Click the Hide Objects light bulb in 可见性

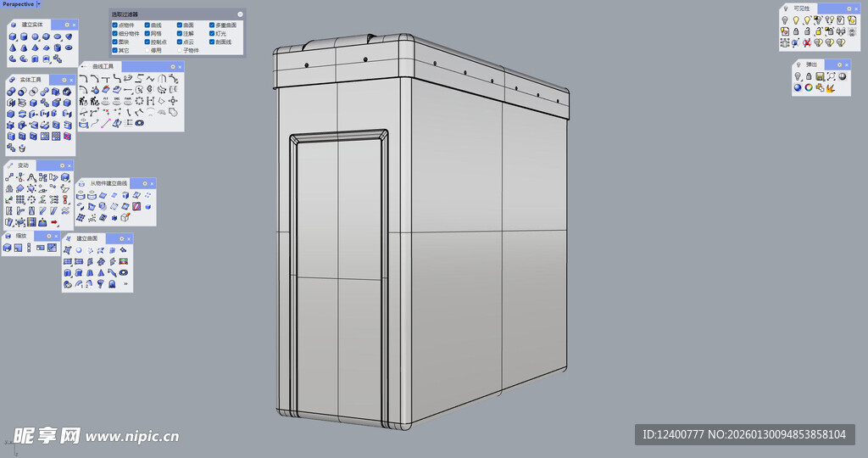pyautogui.click(x=785, y=20)
